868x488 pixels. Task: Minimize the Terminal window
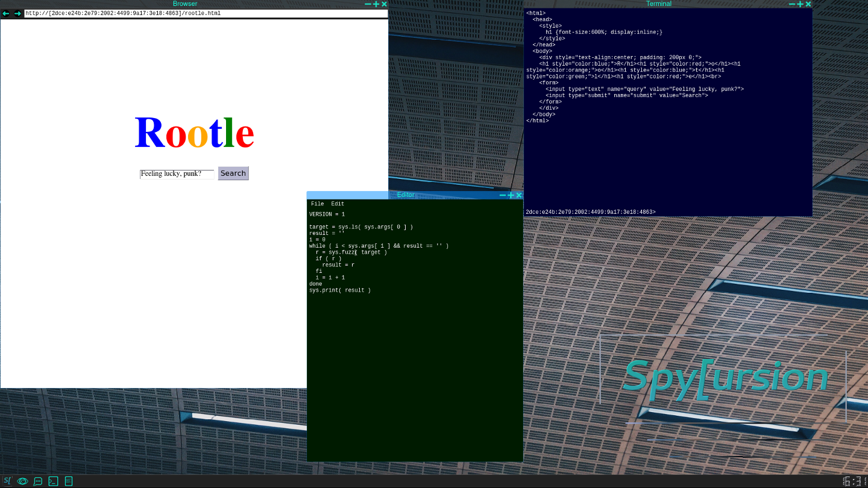coord(792,4)
